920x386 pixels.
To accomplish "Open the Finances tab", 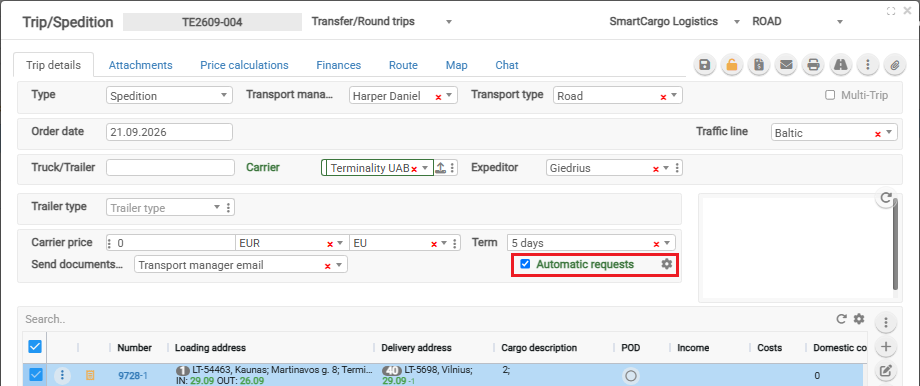I will [339, 65].
